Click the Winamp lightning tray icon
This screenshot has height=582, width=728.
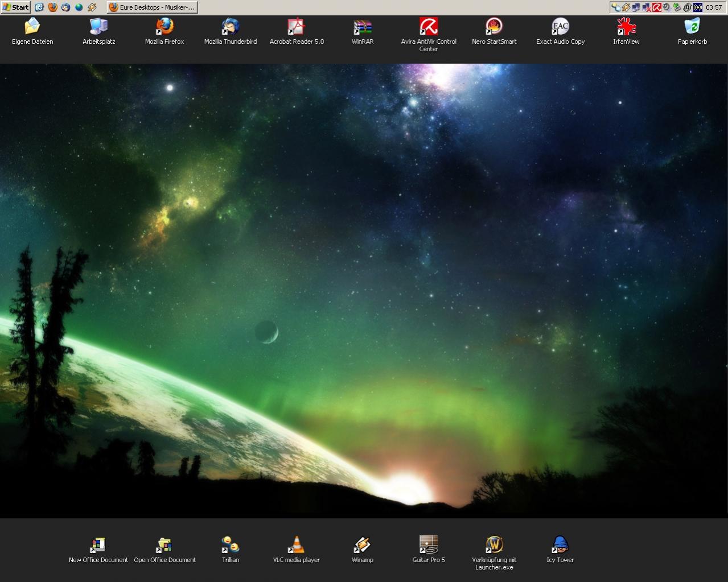coord(626,7)
